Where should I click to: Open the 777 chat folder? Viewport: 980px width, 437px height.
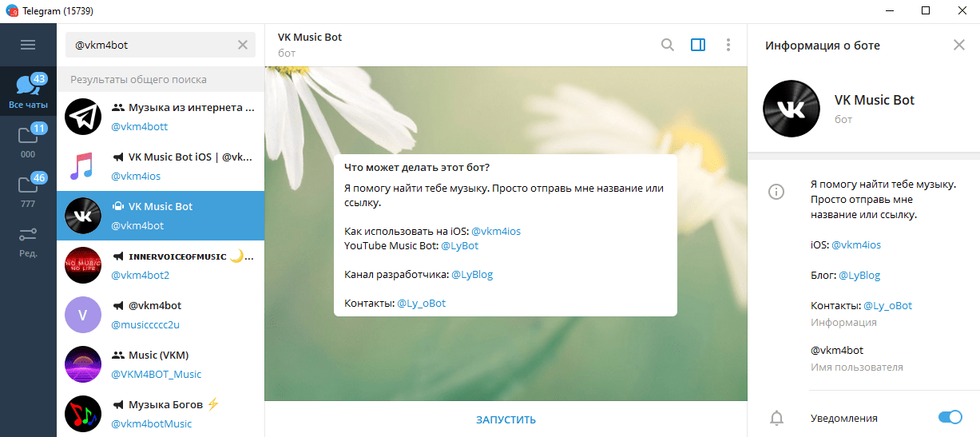(28, 190)
